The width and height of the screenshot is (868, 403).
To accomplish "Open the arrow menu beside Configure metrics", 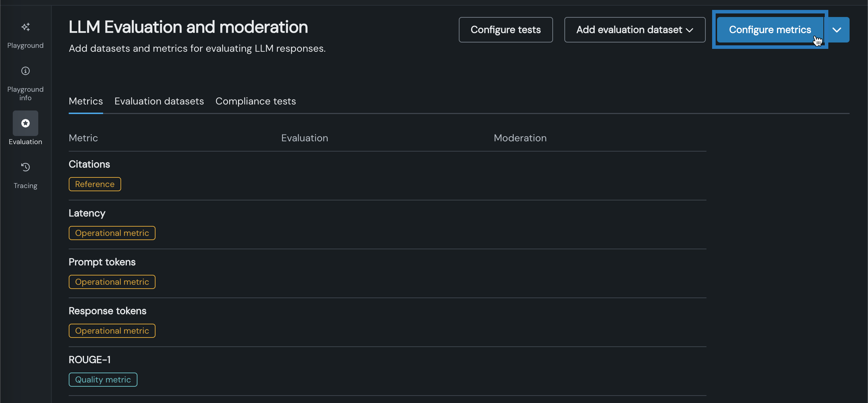I will (837, 30).
